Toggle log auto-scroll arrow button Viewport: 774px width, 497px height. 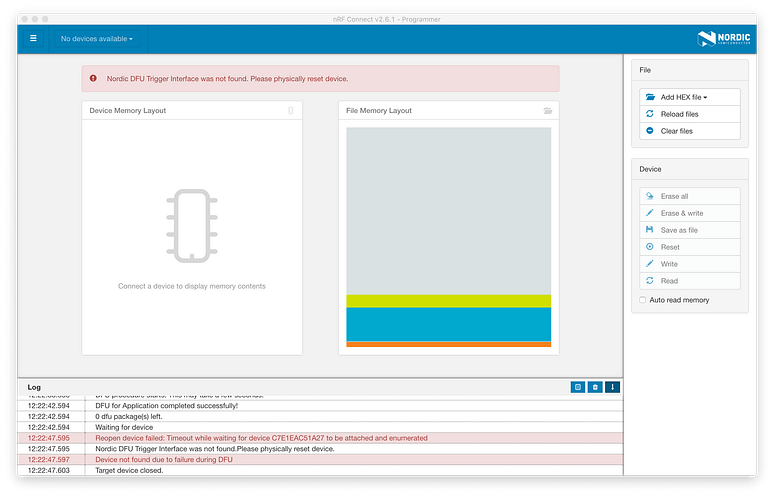613,386
